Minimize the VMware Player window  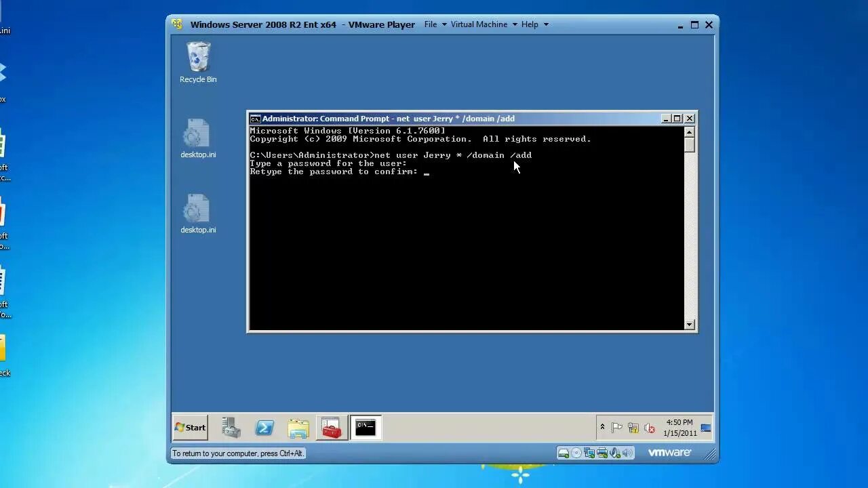tap(680, 25)
